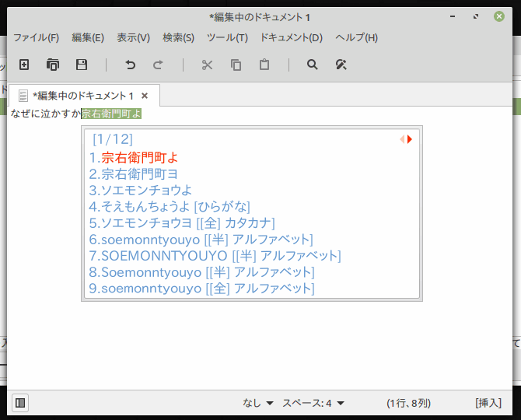The height and width of the screenshot is (420, 521).
Task: Click in text なぜに泣かすか in editor
Action: [46, 114]
